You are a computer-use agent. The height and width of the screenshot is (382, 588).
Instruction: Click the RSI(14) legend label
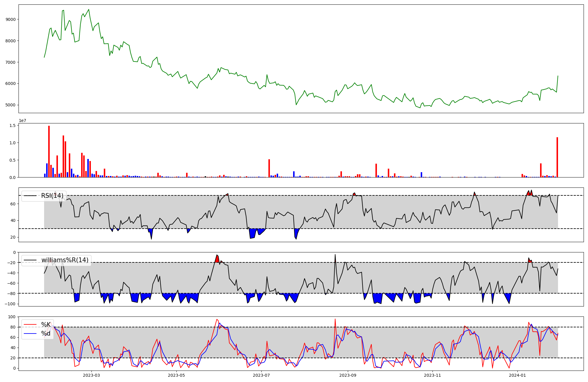click(x=52, y=196)
